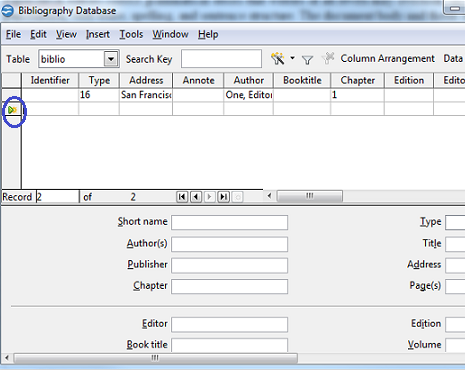The width and height of the screenshot is (465, 370).
Task: Open the File menu
Action: pos(13,34)
